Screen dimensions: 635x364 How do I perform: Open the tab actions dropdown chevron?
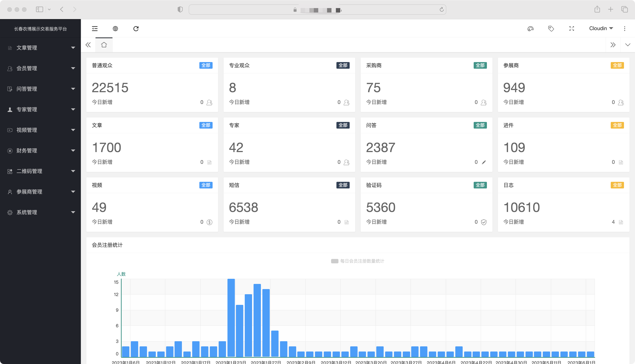[x=627, y=45]
